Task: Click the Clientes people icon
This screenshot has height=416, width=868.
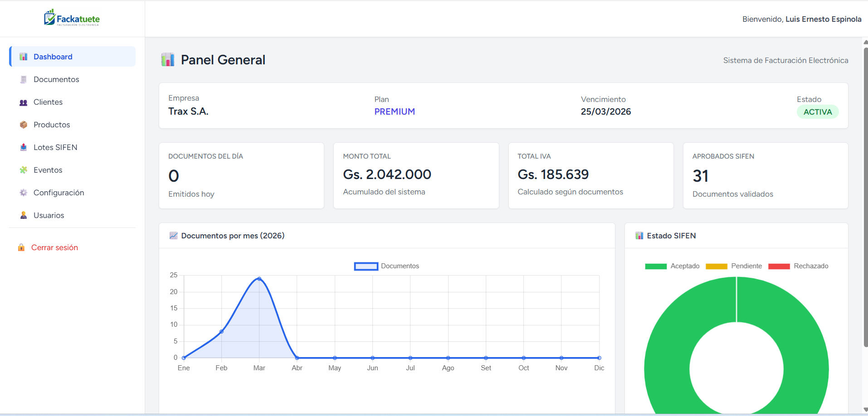Action: tap(24, 102)
